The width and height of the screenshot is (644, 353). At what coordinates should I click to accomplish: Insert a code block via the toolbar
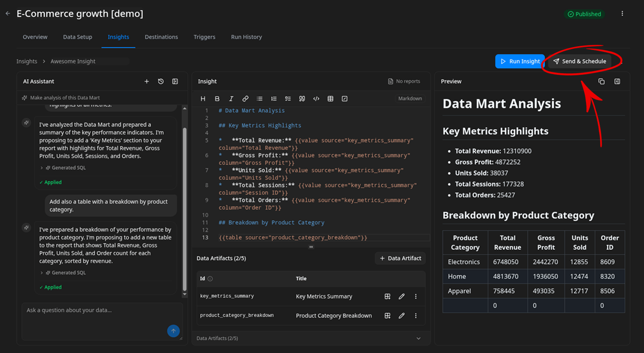pos(316,99)
